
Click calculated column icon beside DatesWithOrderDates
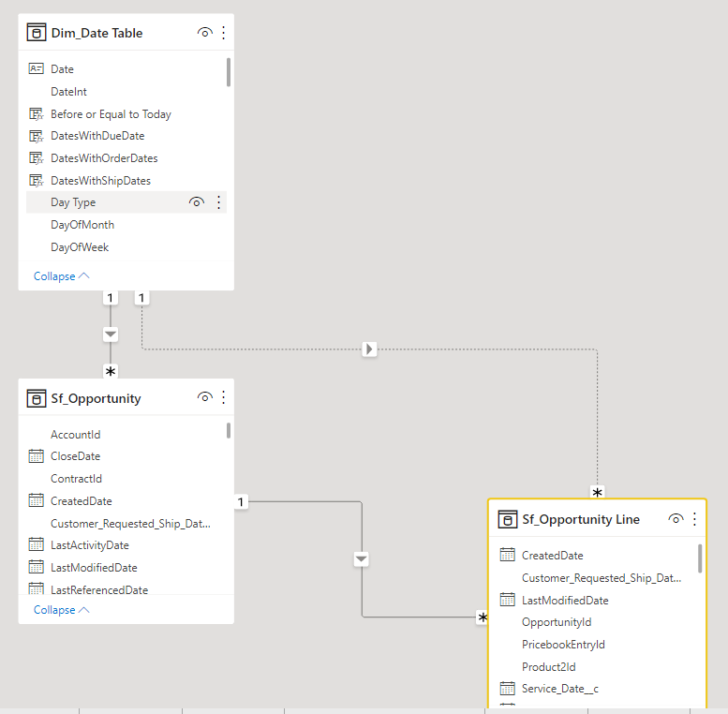[37, 158]
